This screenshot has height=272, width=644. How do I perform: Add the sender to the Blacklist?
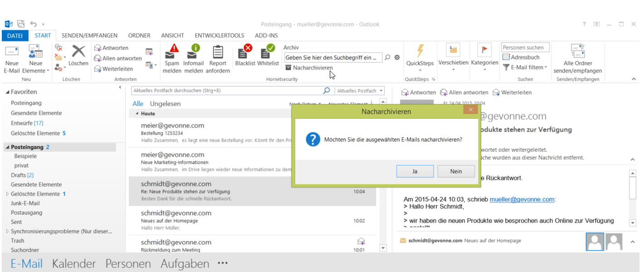point(245,55)
